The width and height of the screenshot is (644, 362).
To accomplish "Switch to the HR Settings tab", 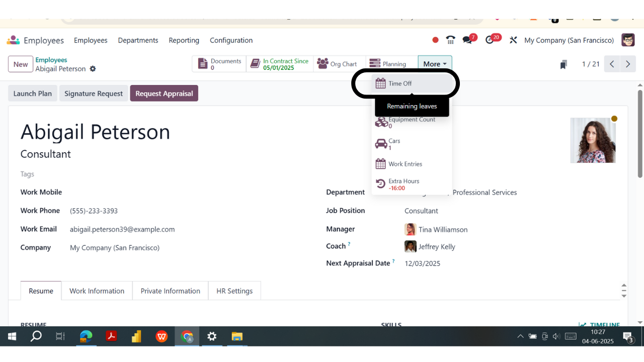I will 234,291.
